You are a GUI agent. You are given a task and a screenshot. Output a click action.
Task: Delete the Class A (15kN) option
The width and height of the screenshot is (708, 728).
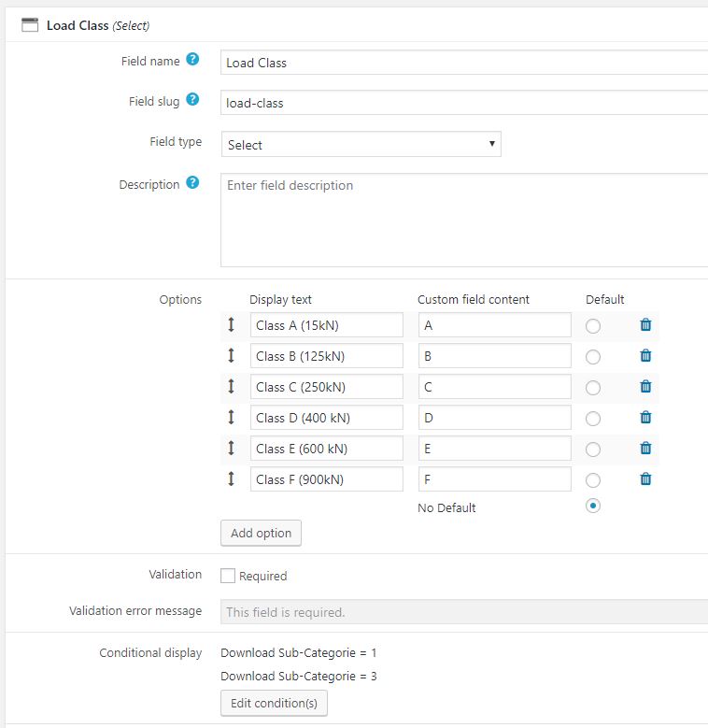[x=645, y=325]
